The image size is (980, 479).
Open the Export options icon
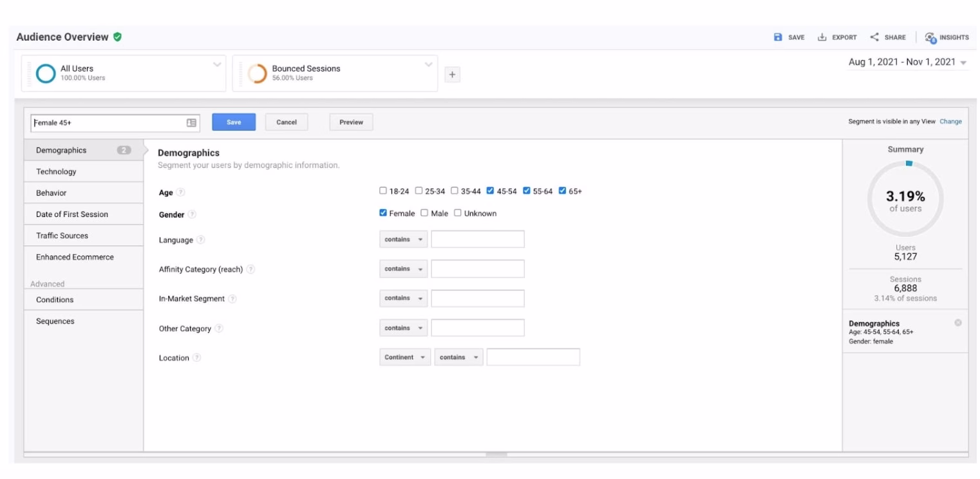(x=821, y=37)
